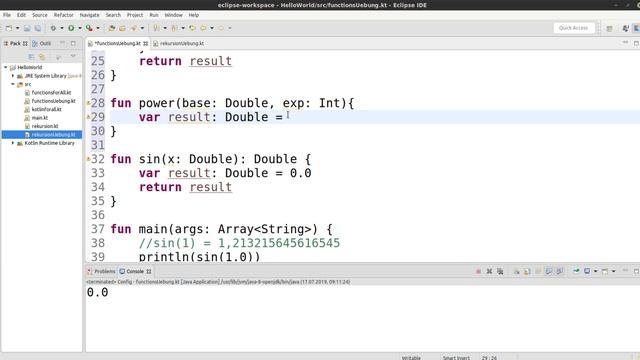Click the Previous Annotation toolbar icon

(x=174, y=28)
